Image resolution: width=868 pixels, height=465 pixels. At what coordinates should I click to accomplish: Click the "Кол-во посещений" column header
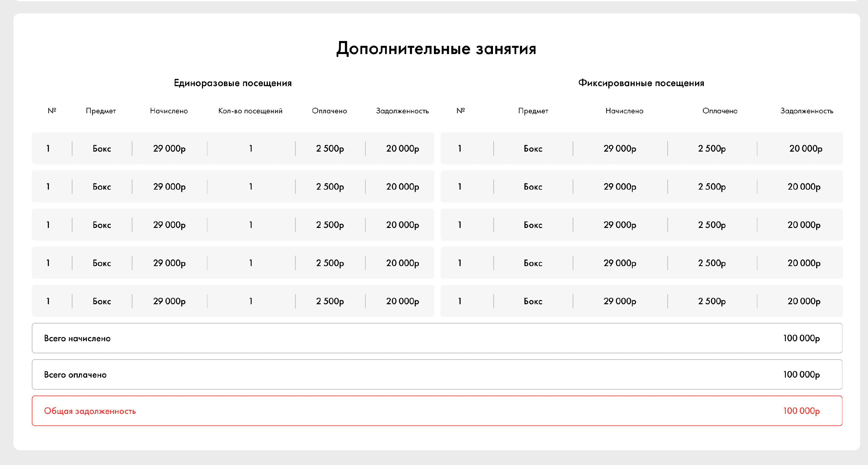(250, 111)
